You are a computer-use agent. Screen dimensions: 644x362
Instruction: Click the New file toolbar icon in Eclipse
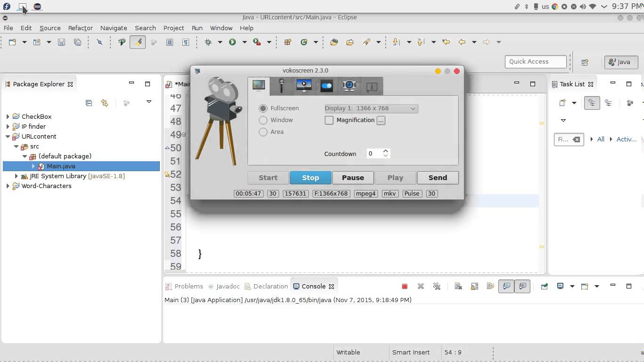tap(12, 42)
